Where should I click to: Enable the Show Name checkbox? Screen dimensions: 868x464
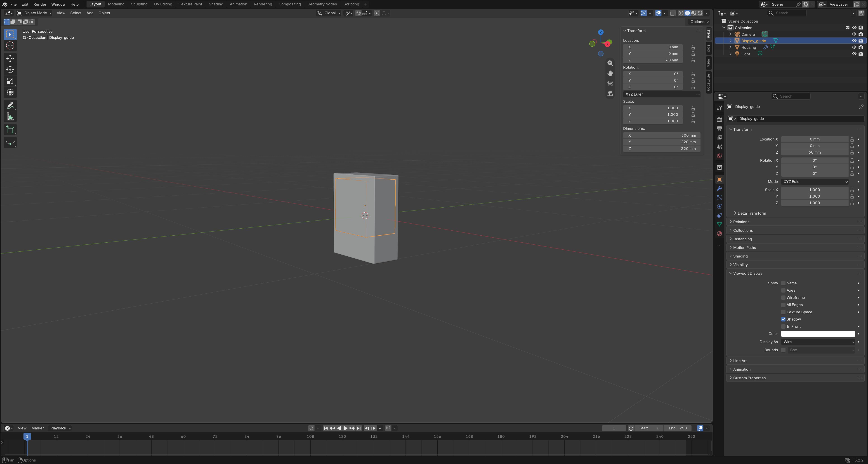pyautogui.click(x=783, y=283)
